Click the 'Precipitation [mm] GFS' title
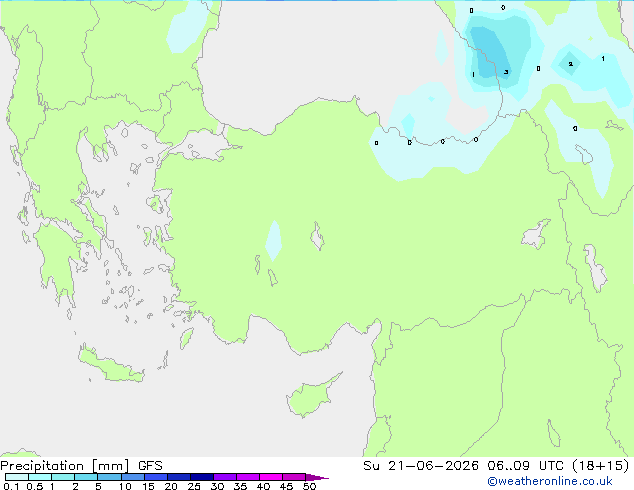The image size is (634, 490). (x=81, y=466)
